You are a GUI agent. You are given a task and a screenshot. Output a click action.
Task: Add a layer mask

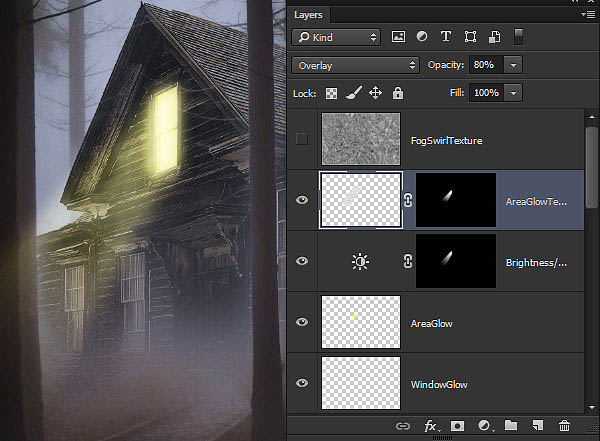pyautogui.click(x=457, y=426)
